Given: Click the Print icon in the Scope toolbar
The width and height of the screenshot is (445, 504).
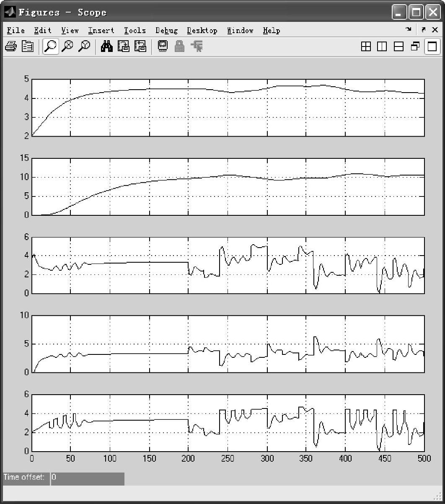Looking at the screenshot, I should (10, 47).
